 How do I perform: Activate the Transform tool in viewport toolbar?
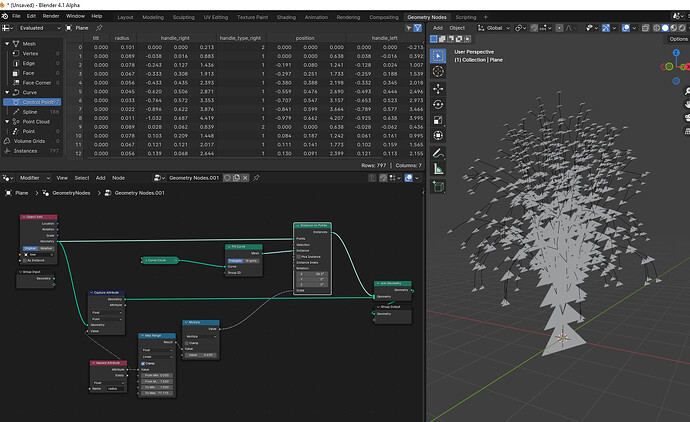438,136
